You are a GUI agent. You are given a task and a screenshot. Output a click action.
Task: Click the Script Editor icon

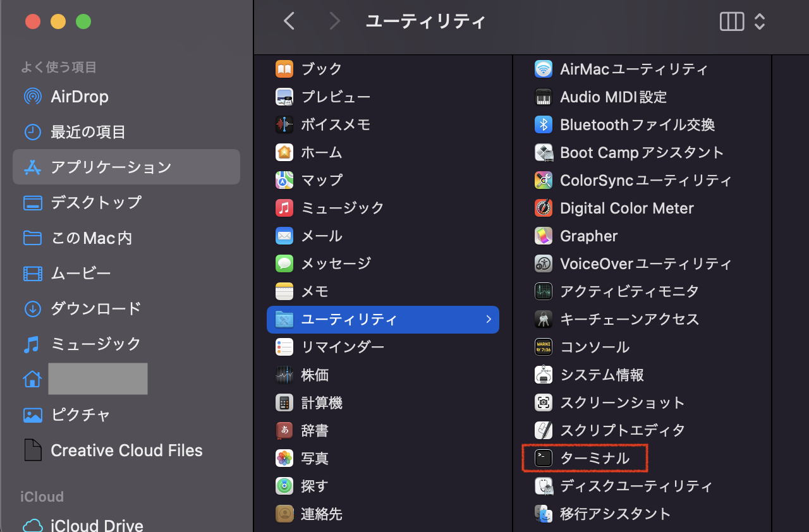(x=544, y=430)
